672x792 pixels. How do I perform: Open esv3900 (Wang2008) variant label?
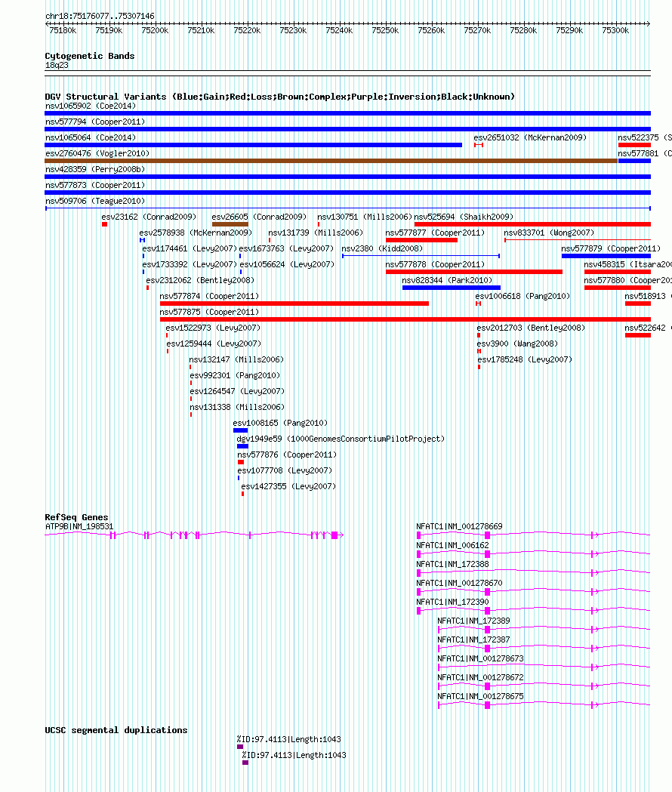point(517,344)
